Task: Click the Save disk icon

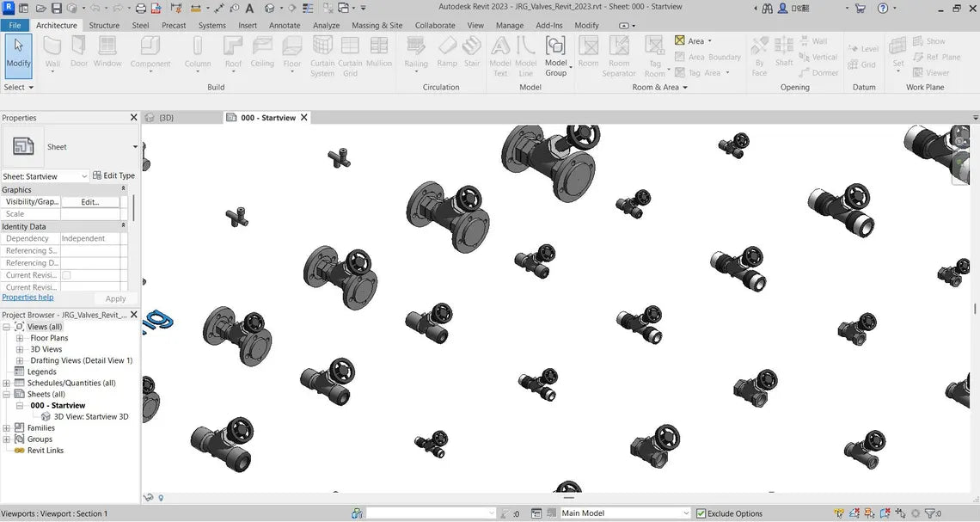Action: tap(56, 8)
